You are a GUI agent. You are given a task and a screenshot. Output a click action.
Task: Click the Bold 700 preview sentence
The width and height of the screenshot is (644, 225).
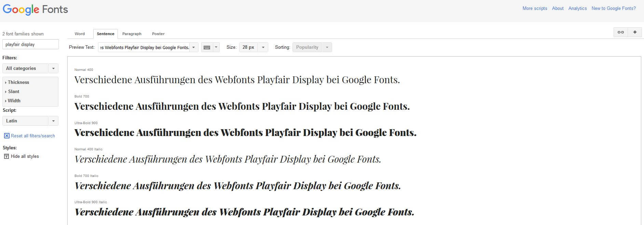[x=242, y=106]
